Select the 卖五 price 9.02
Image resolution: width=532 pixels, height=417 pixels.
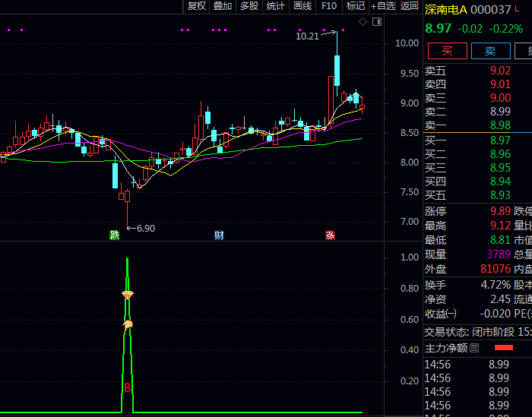(x=500, y=71)
